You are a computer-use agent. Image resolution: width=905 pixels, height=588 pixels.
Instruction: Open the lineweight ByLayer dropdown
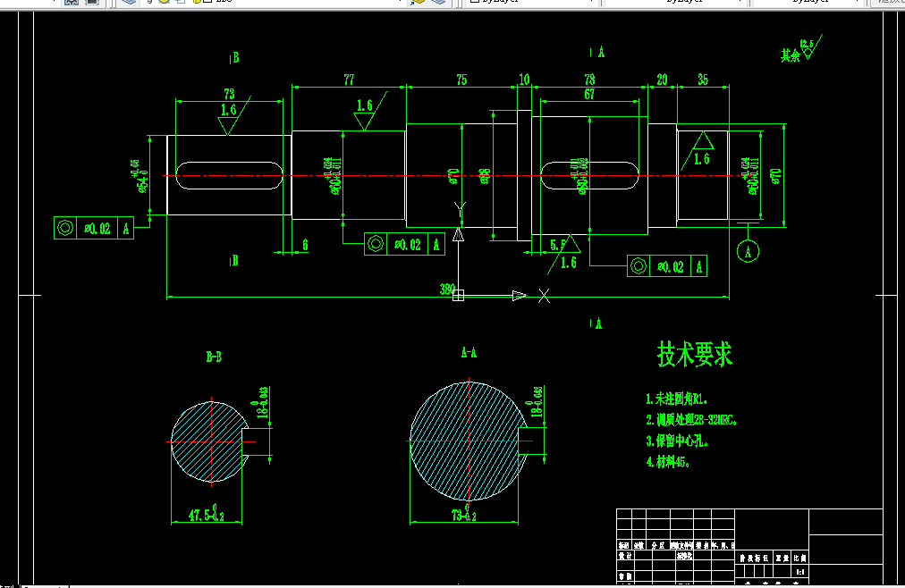[856, 4]
